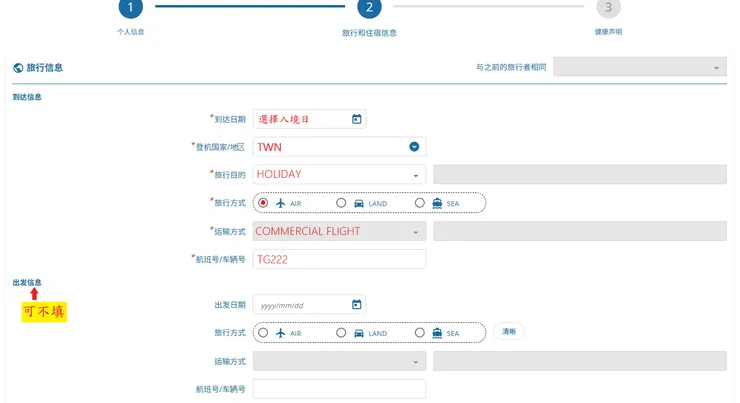Screen dimensions: 740x403
Task: Go to step 3 健康声明
Action: [607, 7]
